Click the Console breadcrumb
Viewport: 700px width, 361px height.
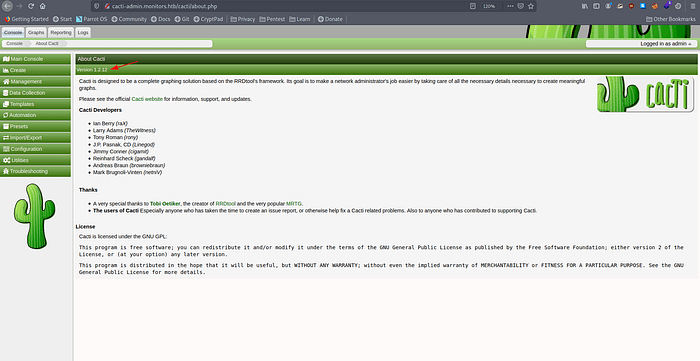14,44
